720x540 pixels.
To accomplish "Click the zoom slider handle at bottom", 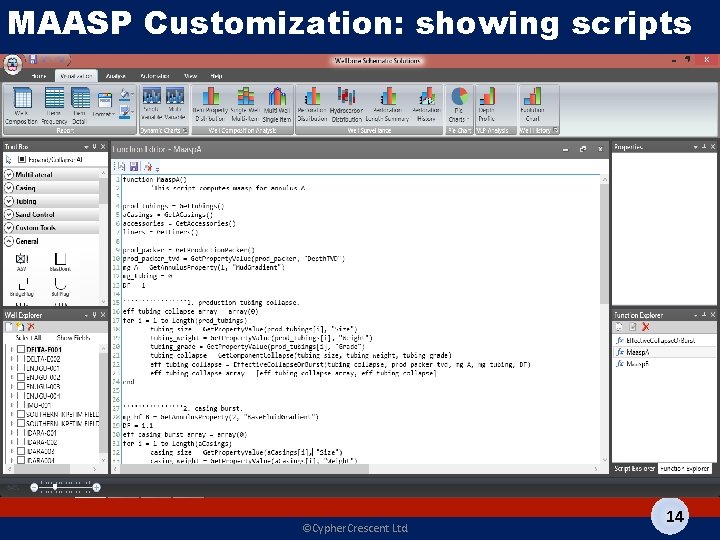I will (55, 487).
